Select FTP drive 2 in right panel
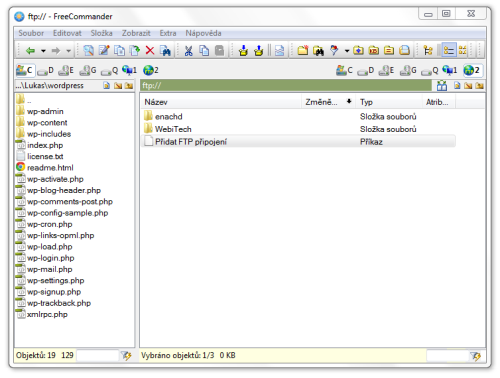The width and height of the screenshot is (500, 378). pos(473,70)
